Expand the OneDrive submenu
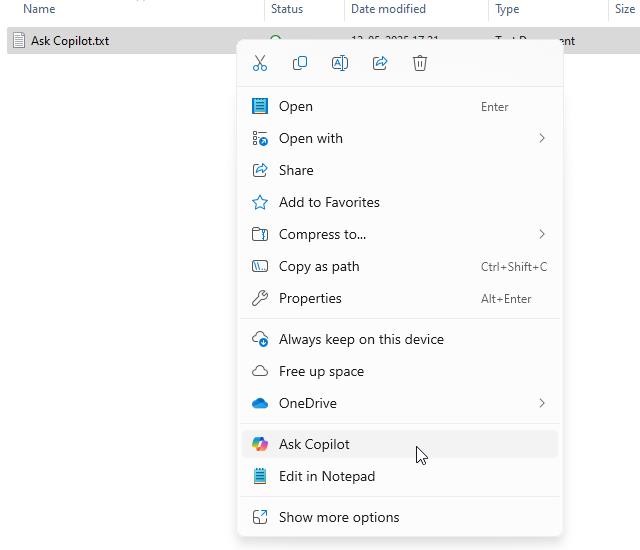 400,403
